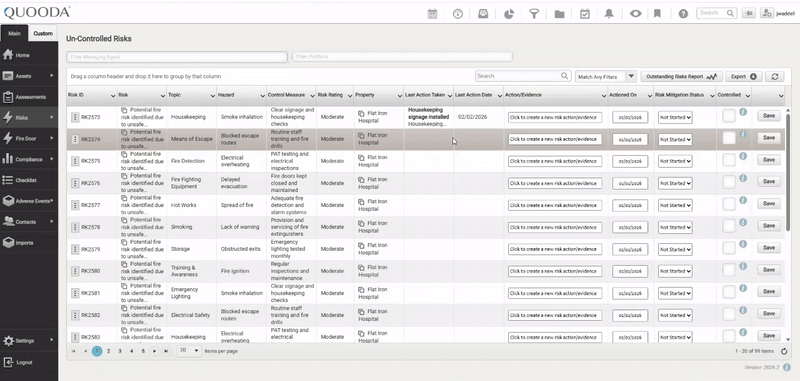Click the info icon in RK2573 row
Viewport: 800px width, 381px height.
(x=743, y=112)
